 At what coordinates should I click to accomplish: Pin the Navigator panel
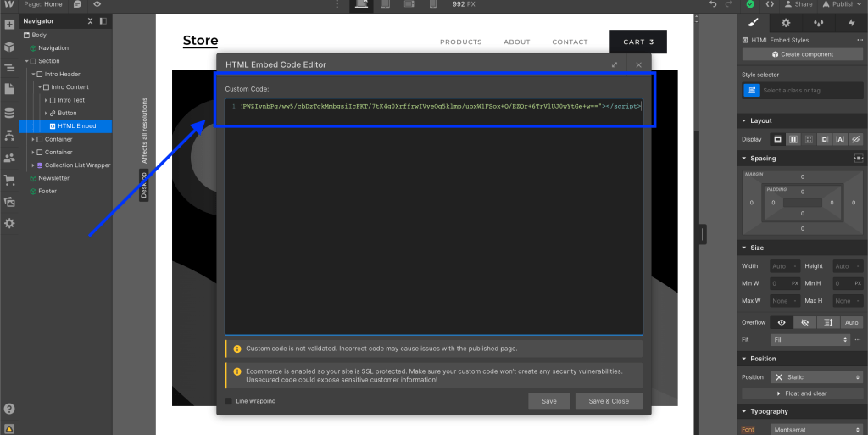point(103,21)
